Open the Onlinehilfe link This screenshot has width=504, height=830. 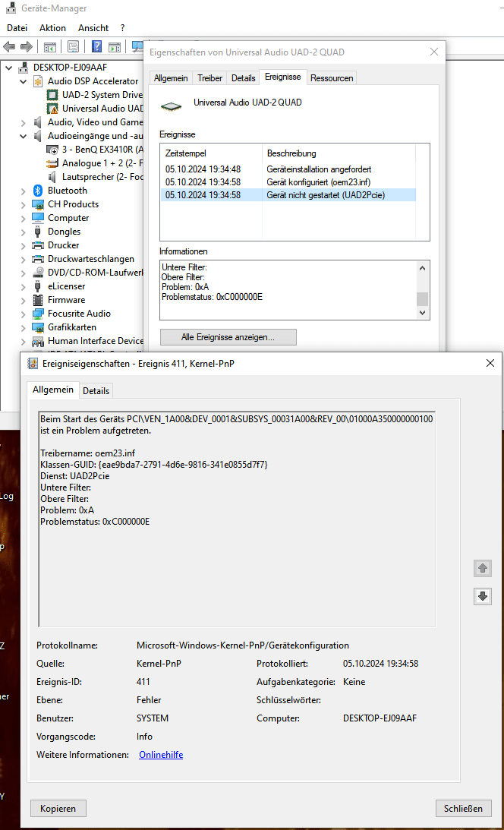pos(161,755)
